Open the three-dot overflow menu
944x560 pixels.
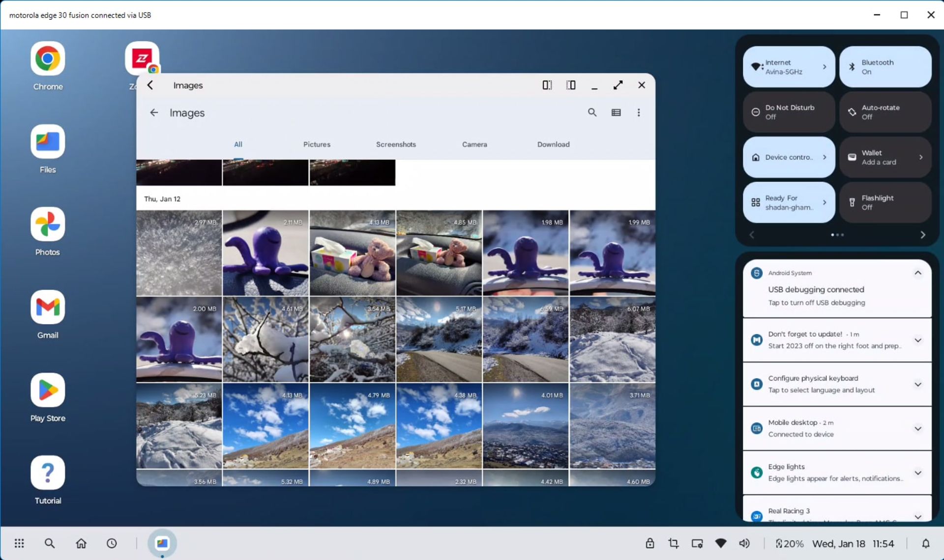click(x=639, y=112)
